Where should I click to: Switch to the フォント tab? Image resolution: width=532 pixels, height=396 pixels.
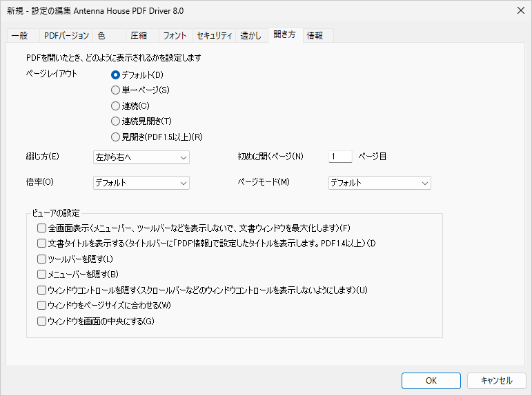tap(175, 36)
